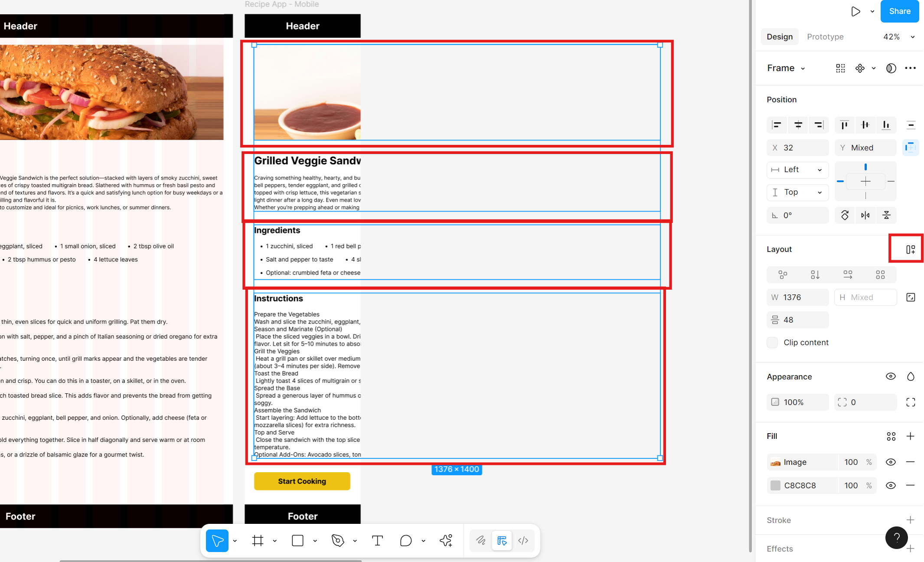Click the C8C8C8 color swatch
Screen dimensions: 924x562
pyautogui.click(x=775, y=486)
